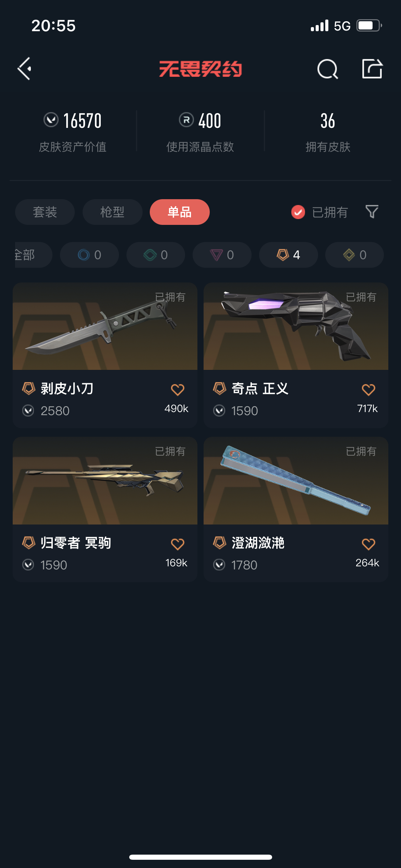Switch to the 枪型 tab
The width and height of the screenshot is (401, 868).
[112, 212]
